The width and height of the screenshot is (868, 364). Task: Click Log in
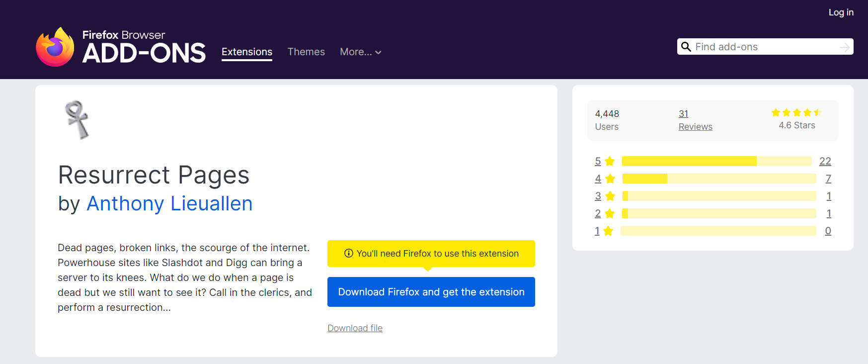click(x=841, y=12)
